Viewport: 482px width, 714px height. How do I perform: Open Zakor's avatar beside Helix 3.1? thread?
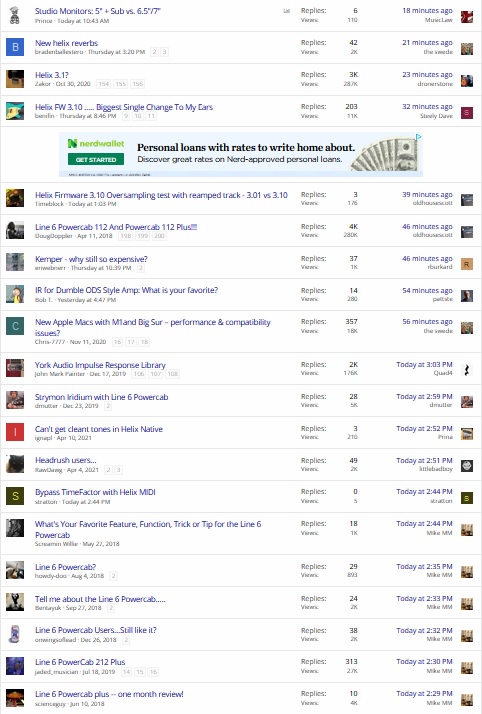15,79
